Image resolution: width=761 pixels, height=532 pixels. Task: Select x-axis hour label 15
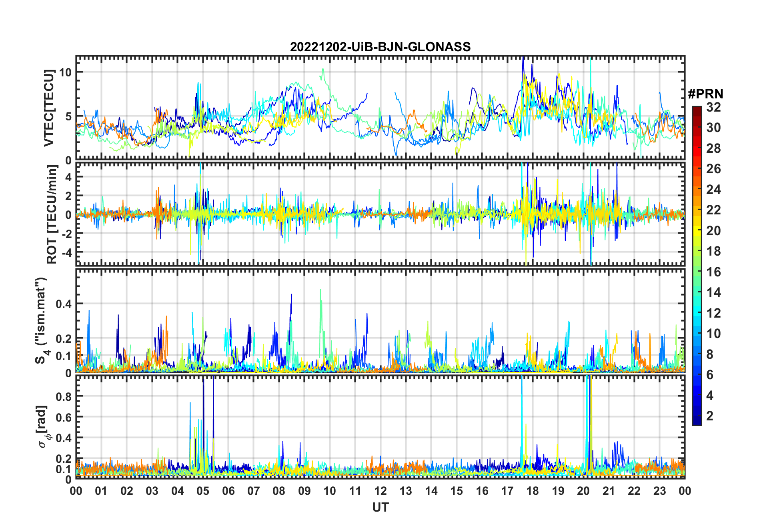point(457,491)
